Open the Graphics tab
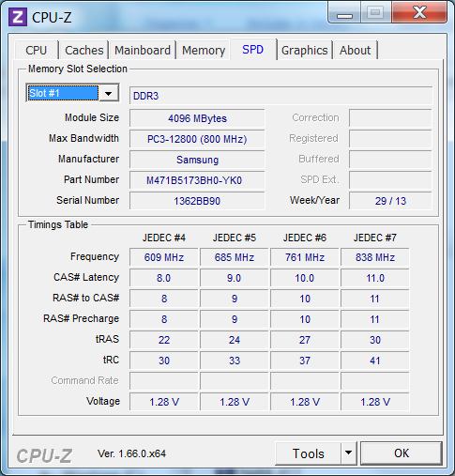Image resolution: width=455 pixels, height=476 pixels. (x=304, y=50)
